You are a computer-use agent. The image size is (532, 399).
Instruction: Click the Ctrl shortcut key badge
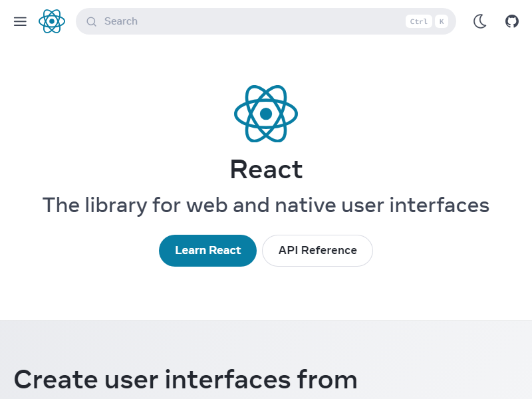pos(419,21)
